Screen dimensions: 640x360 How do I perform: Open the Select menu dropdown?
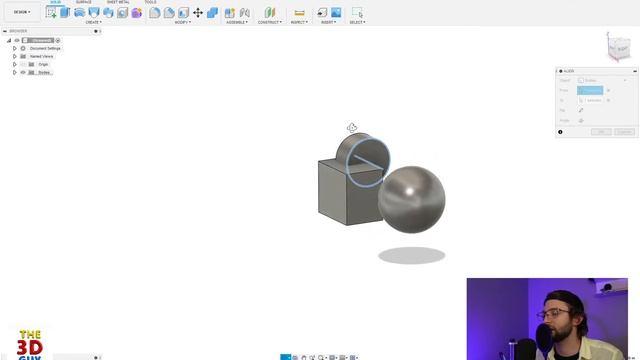pyautogui.click(x=358, y=22)
